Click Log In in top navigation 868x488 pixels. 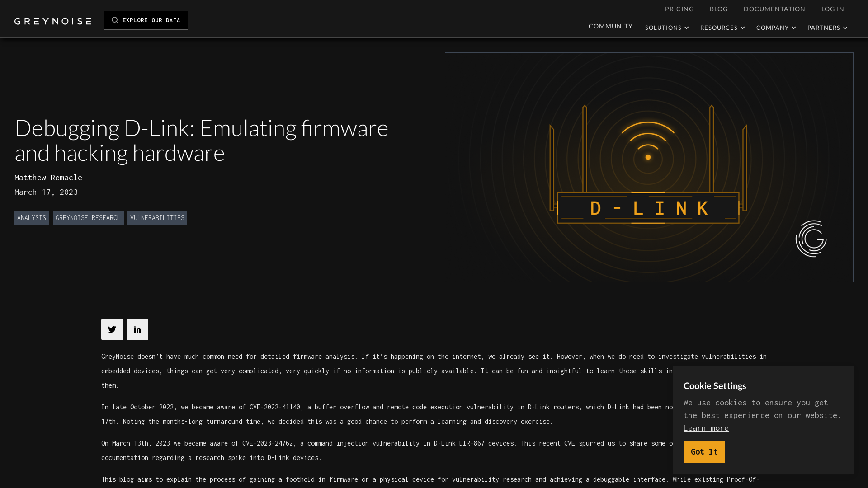pyautogui.click(x=832, y=9)
